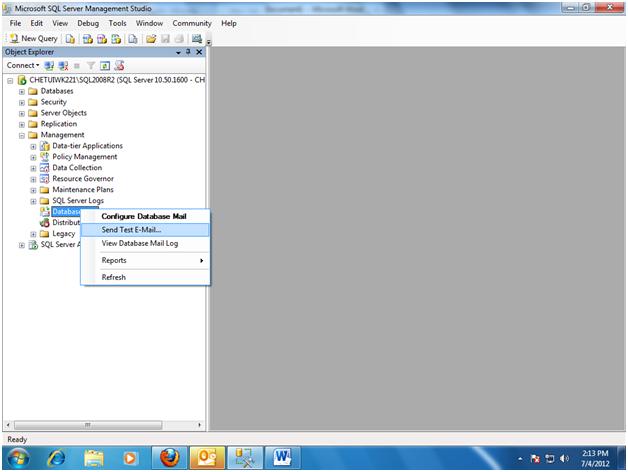Open an Analysis Services DMX Query

coord(102,39)
